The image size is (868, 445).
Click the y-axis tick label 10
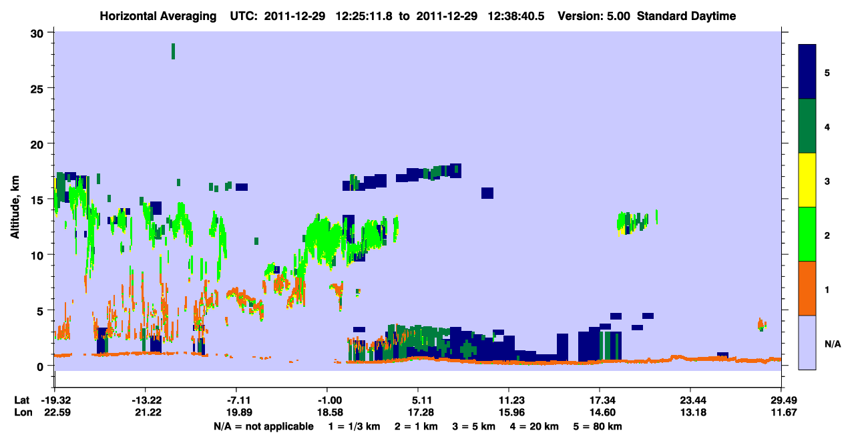(x=38, y=255)
